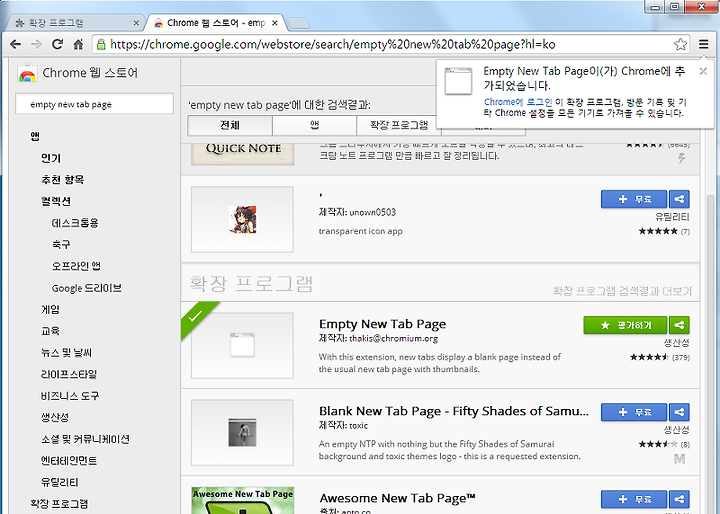Open 추천 항목 category in sidebar
The image size is (720, 514).
pos(62,180)
